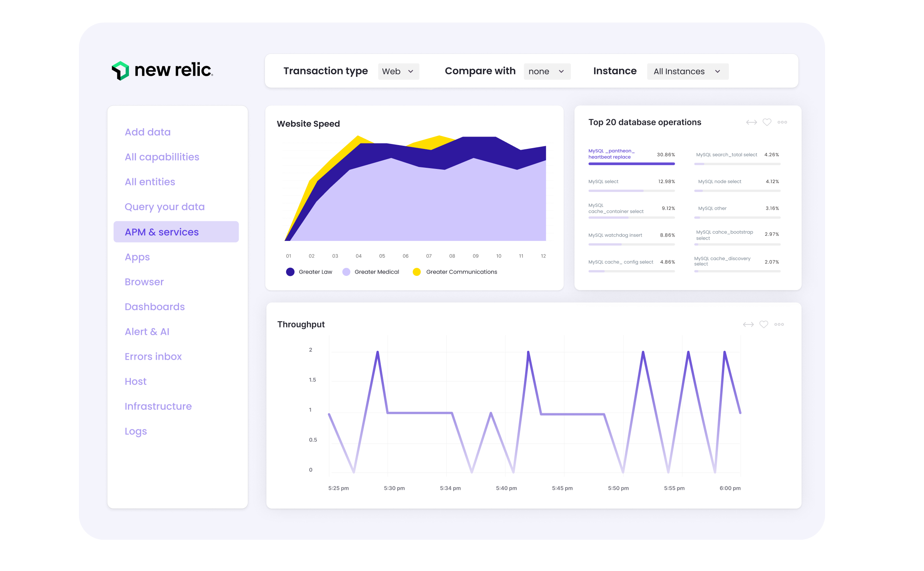Click the Throughput line chart

pyautogui.click(x=535, y=412)
